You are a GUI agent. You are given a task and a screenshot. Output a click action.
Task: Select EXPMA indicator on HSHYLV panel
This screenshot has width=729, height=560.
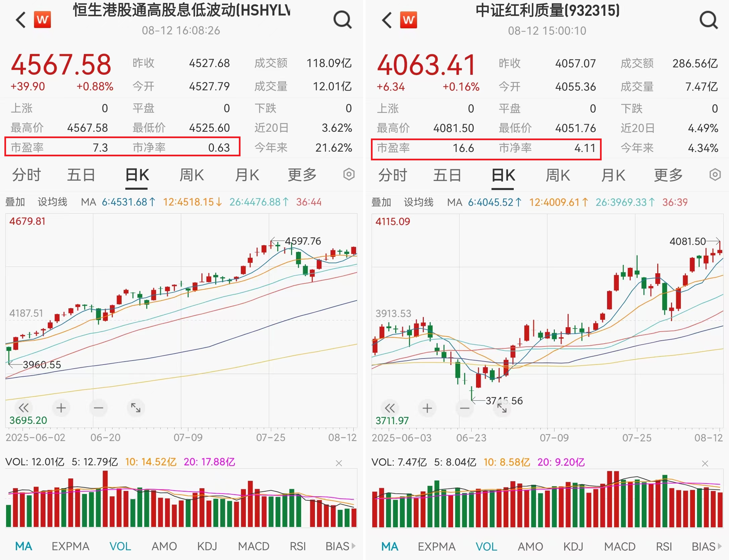tap(70, 546)
